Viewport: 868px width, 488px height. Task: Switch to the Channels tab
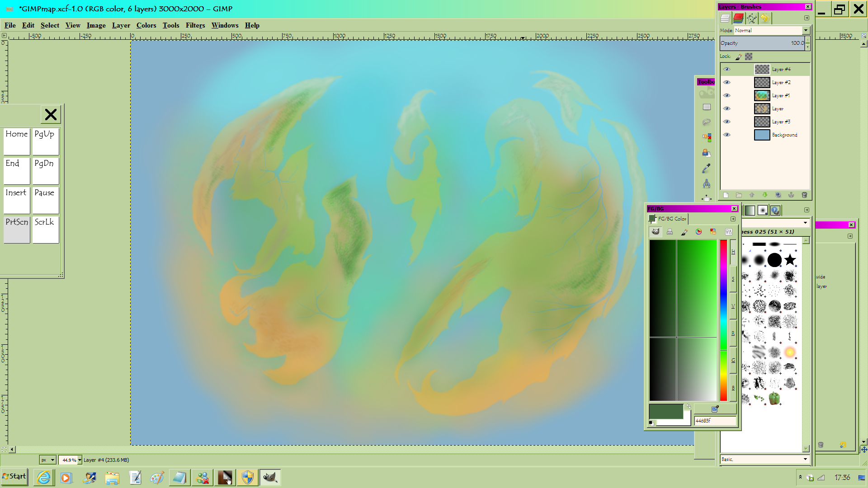coord(738,18)
